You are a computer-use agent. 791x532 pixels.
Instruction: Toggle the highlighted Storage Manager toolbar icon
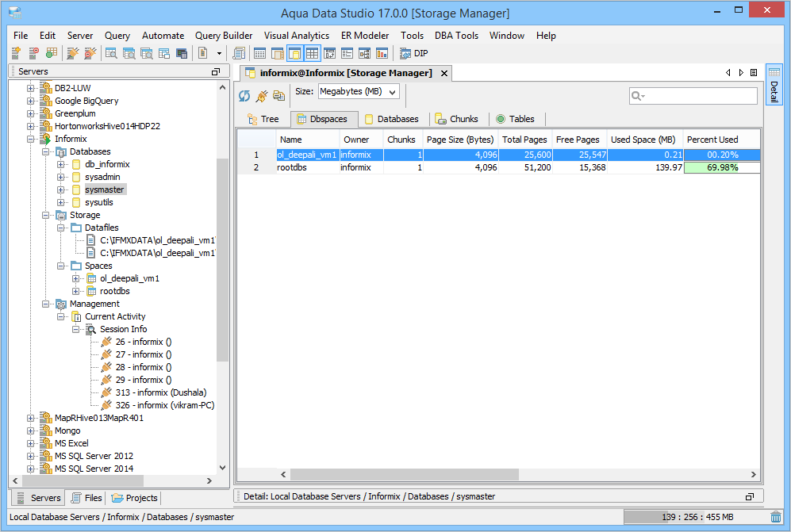coord(295,53)
